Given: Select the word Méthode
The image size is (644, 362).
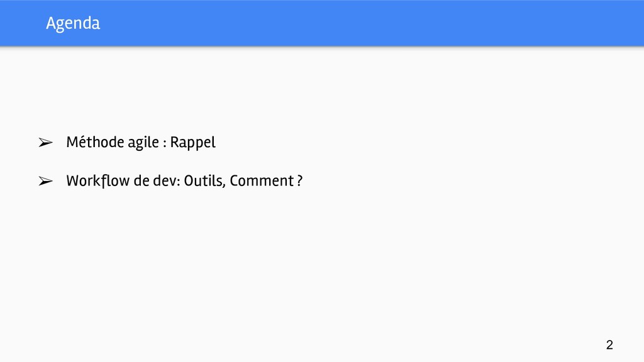Looking at the screenshot, I should coord(94,143).
